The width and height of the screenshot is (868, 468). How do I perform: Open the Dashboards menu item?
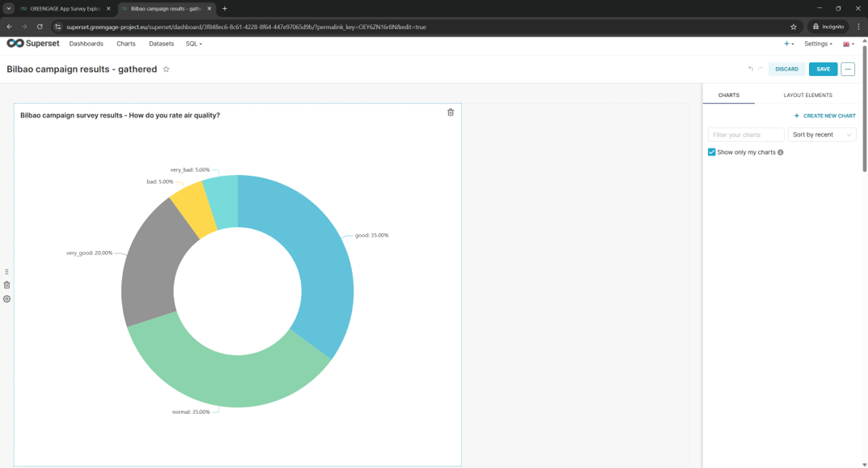point(87,44)
